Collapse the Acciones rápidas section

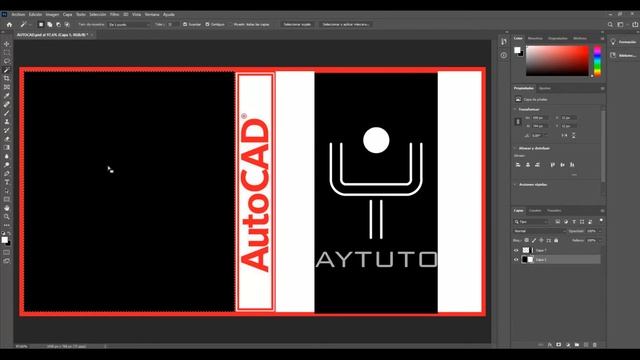[515, 184]
